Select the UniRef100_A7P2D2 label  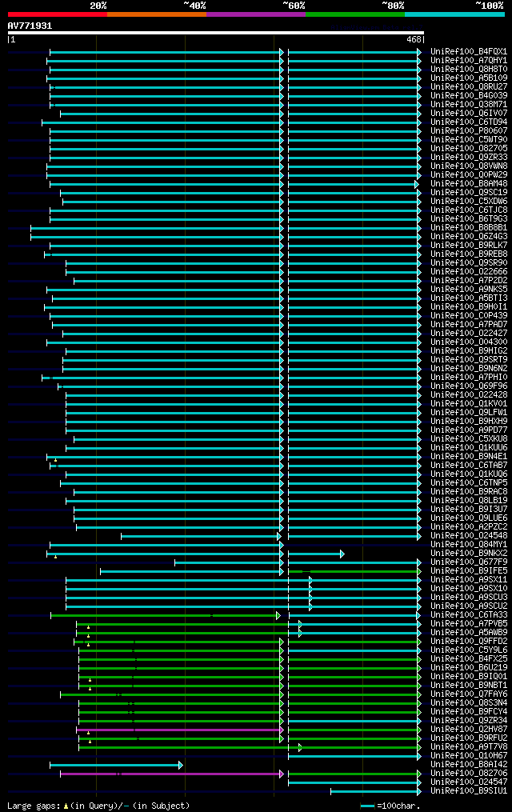469,281
